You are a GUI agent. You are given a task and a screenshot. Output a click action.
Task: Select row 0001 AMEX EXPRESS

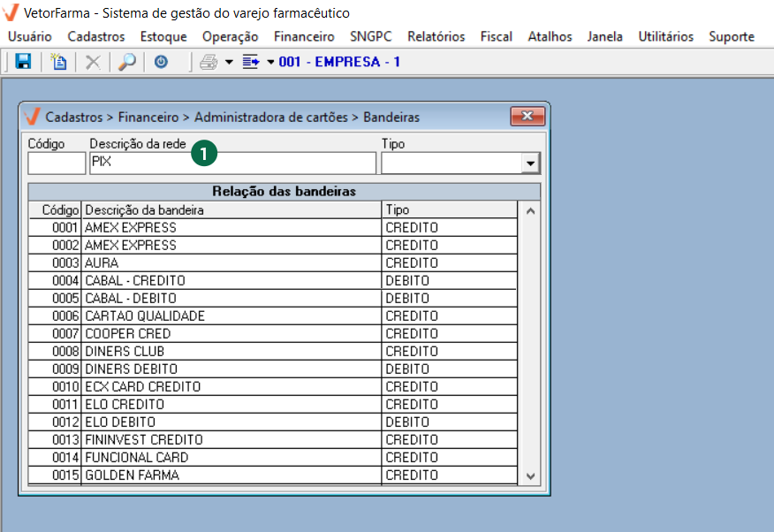tap(273, 227)
